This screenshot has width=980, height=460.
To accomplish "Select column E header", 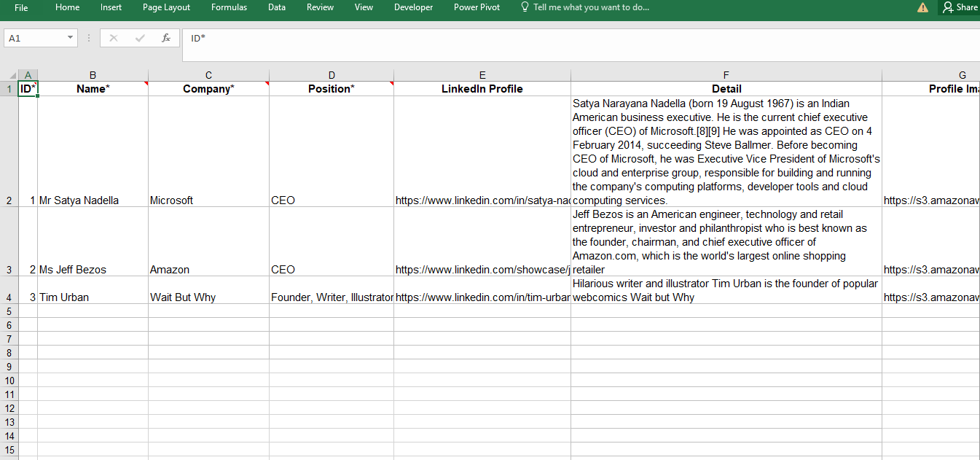I will pyautogui.click(x=482, y=75).
